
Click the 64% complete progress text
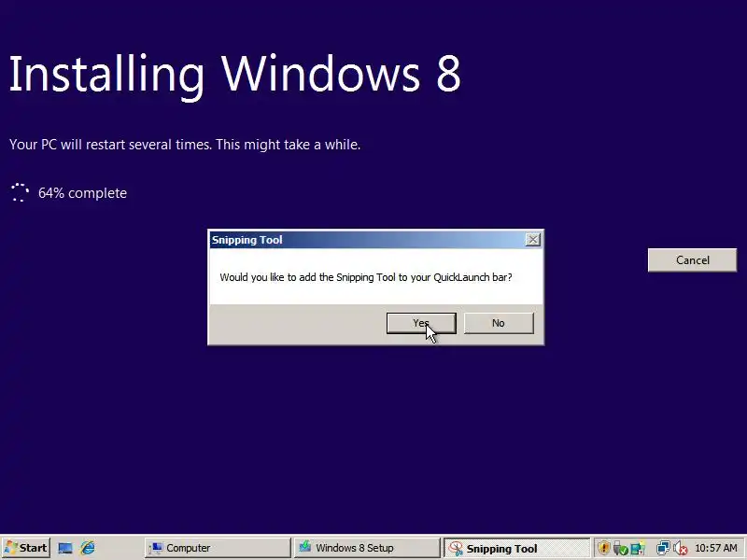click(82, 193)
